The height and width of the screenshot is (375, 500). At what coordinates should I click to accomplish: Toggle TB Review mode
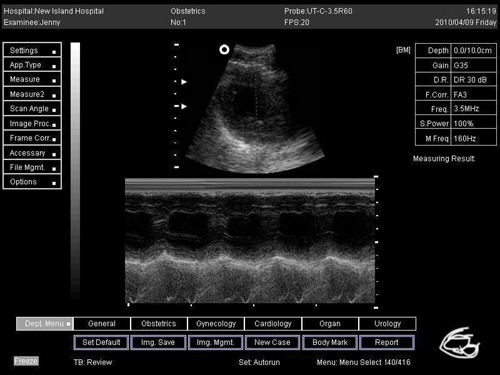click(93, 362)
